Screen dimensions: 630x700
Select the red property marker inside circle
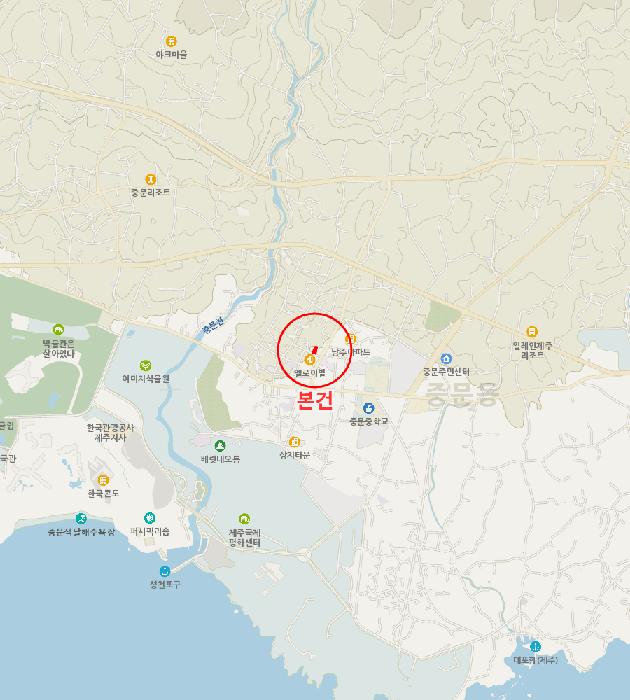(x=314, y=350)
